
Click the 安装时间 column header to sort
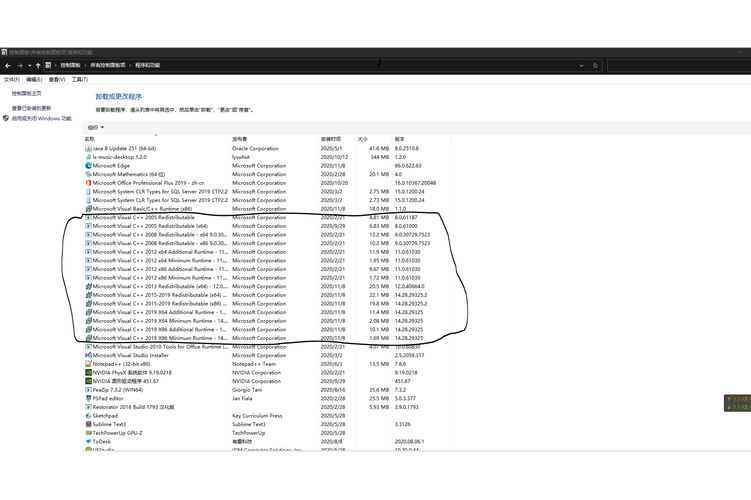pyautogui.click(x=330, y=139)
